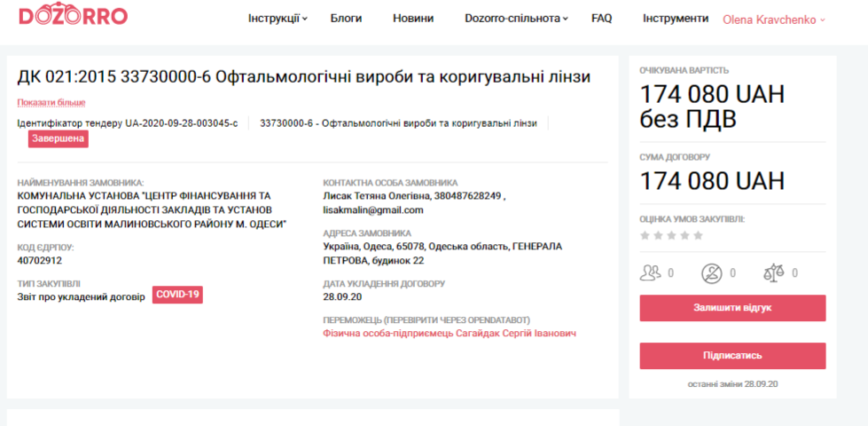Click the crossed-out circle violations icon
Viewport: 868px width, 426px height.
pyautogui.click(x=711, y=273)
